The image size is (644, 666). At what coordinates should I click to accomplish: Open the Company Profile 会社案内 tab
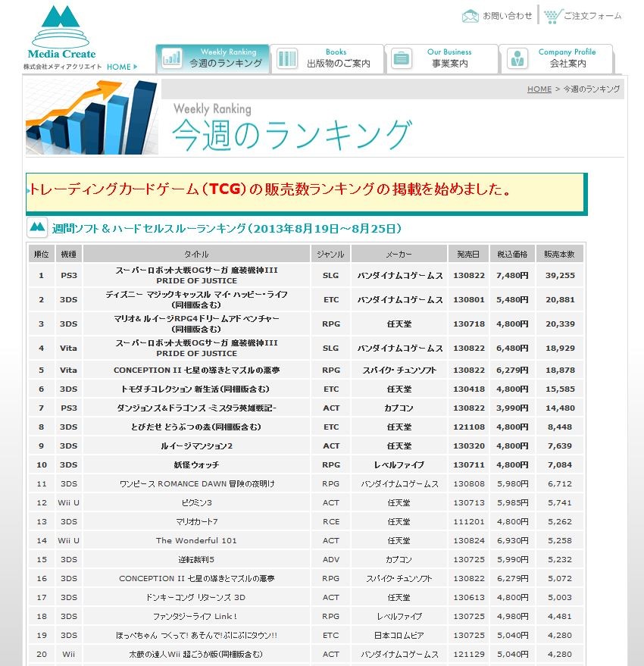[x=557, y=58]
